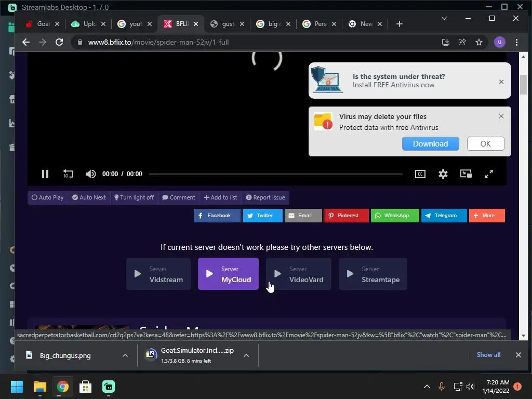532x399 pixels.
Task: Open Microsoft Store from taskbar
Action: coord(85,387)
